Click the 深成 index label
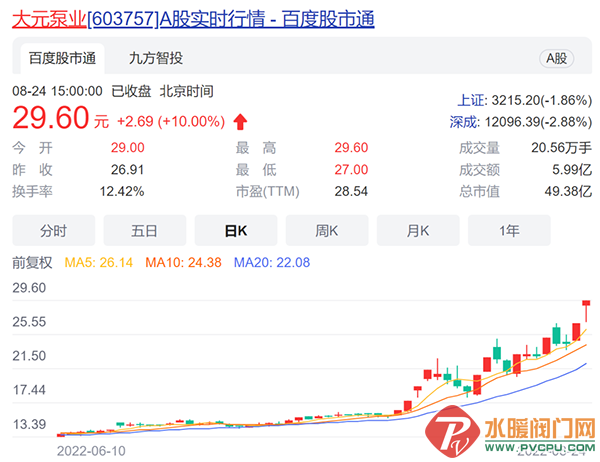Screen dimensions: 600x462 click(x=464, y=122)
